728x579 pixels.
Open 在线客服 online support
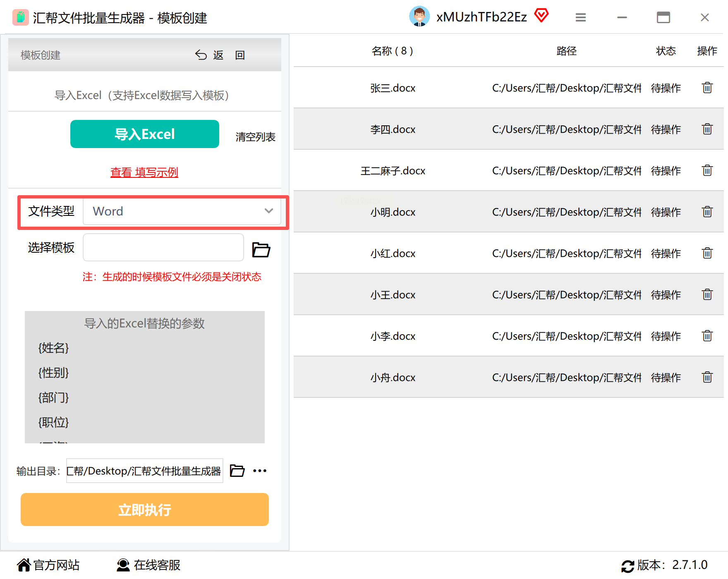coord(148,565)
